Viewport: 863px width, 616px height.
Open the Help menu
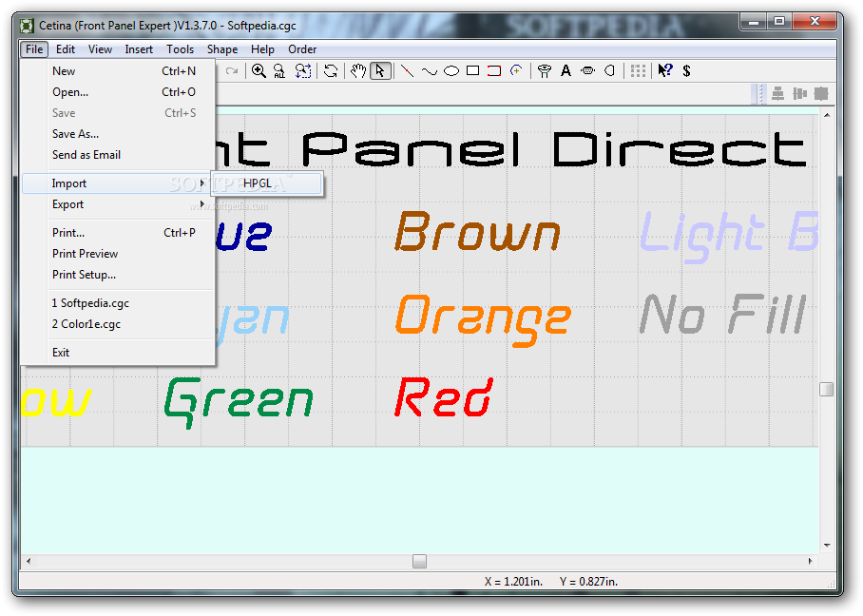click(x=262, y=49)
